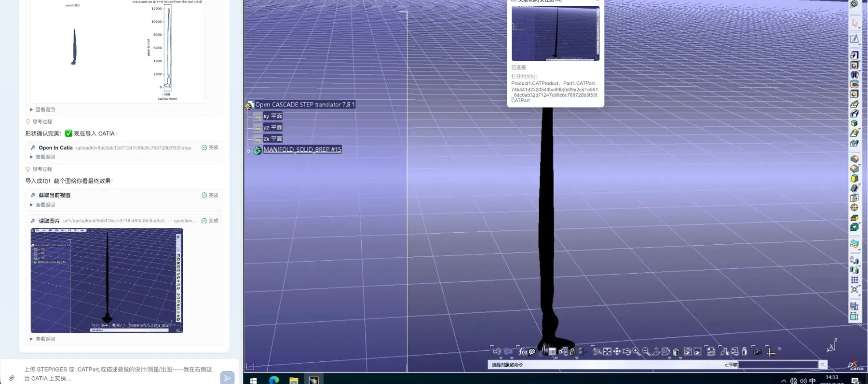The height and width of the screenshot is (384, 868).
Task: Expand 思考过程 above 导入成功
Action: point(39,169)
